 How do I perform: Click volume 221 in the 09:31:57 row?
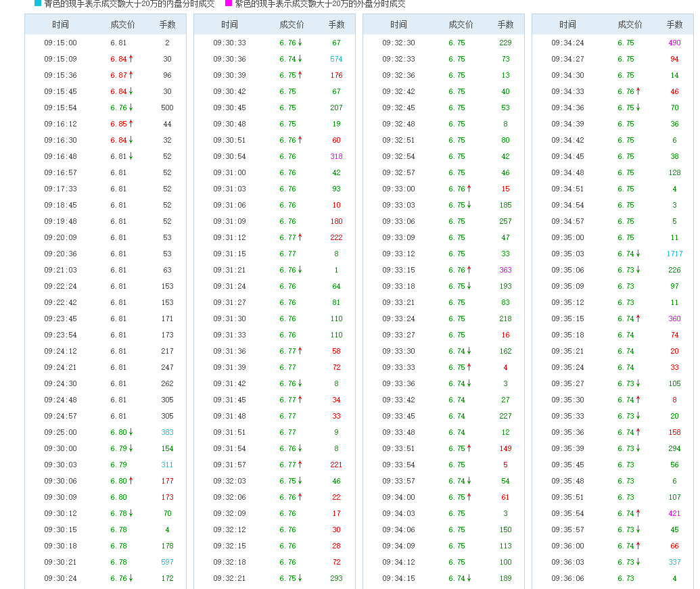click(336, 465)
